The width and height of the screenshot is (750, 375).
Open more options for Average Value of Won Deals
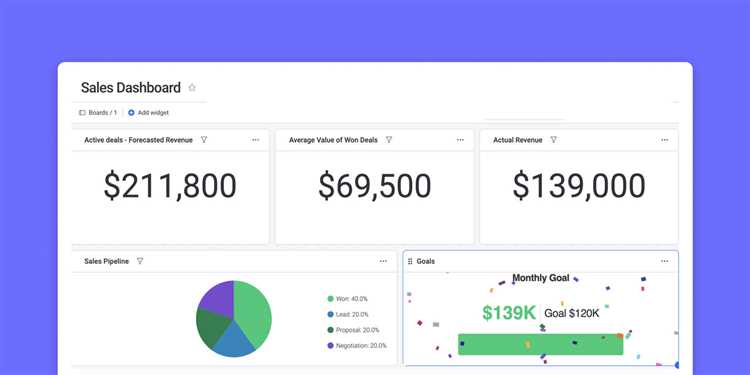tap(460, 140)
